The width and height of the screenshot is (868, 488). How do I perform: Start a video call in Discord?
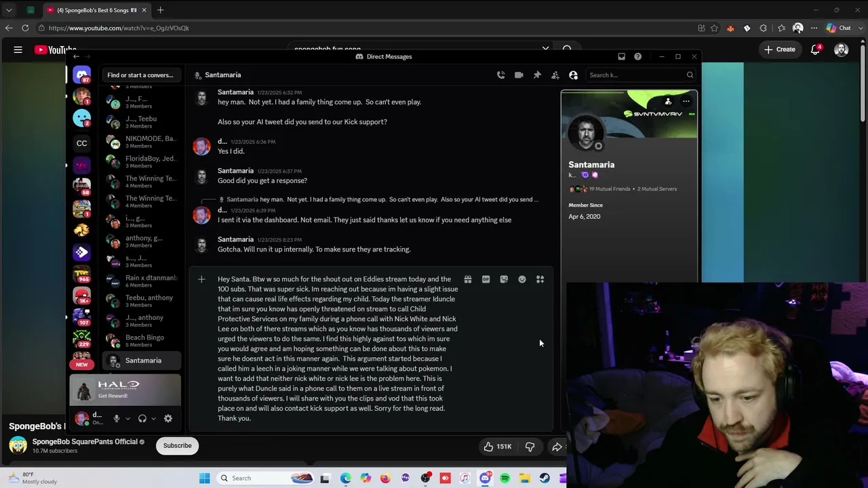click(519, 75)
